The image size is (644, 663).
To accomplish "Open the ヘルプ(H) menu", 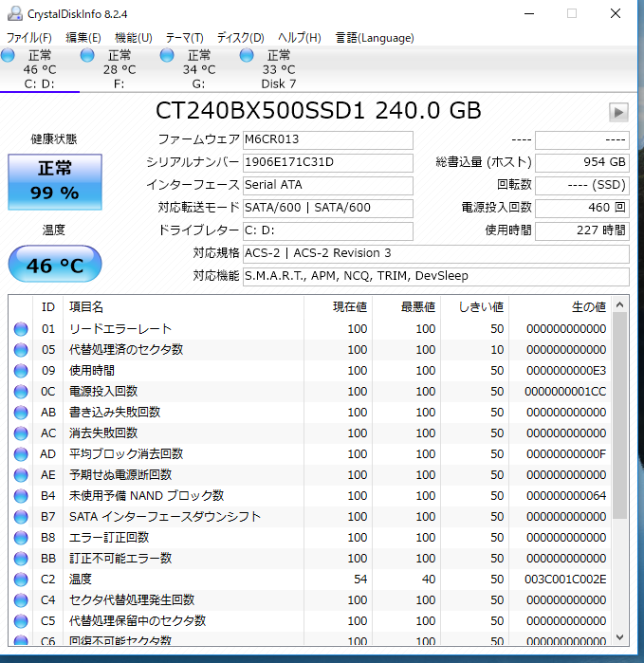I will click(x=300, y=38).
